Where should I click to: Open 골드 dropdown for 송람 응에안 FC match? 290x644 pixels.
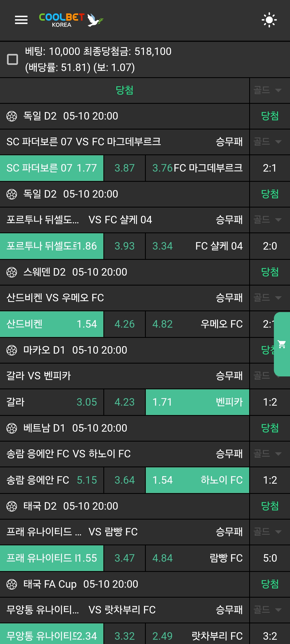click(x=267, y=454)
